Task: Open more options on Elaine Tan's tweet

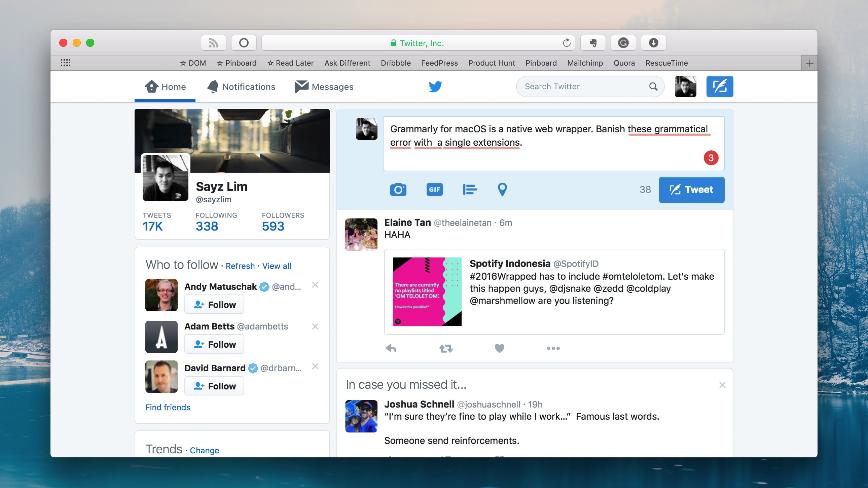Action: [553, 348]
